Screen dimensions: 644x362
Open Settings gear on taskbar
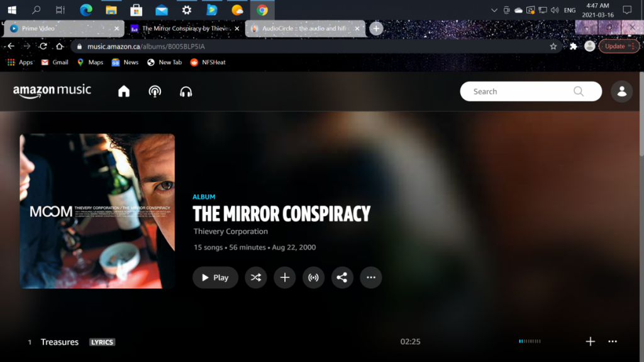[186, 10]
